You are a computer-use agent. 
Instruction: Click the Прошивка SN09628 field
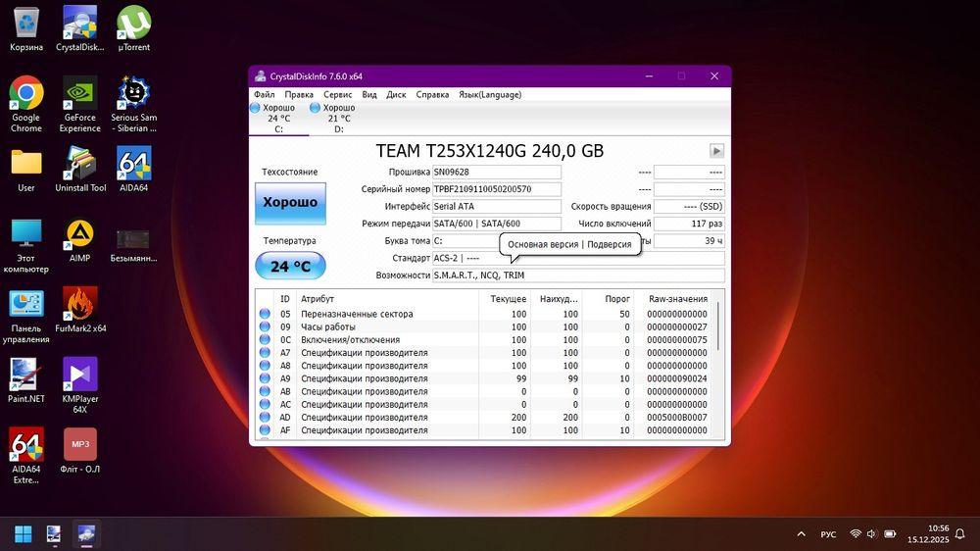(x=497, y=172)
